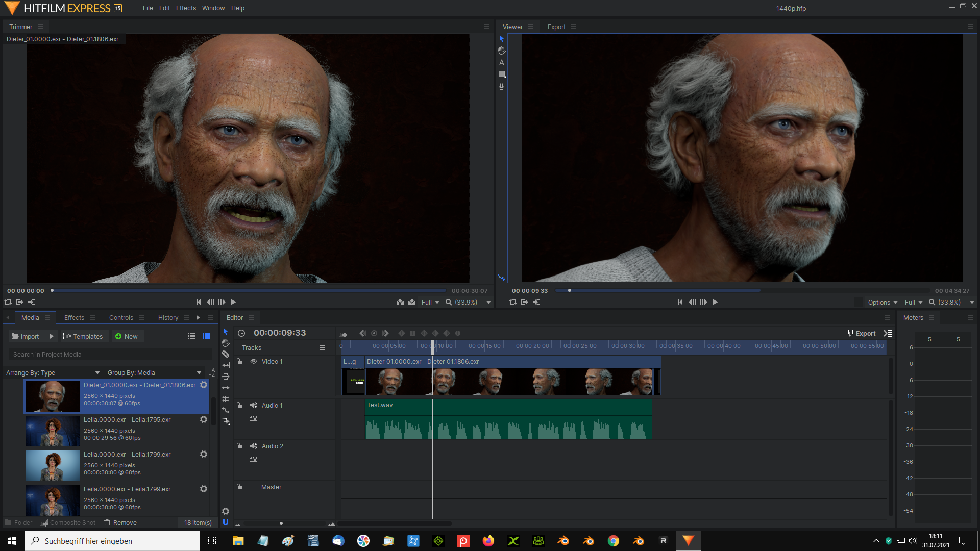980x551 pixels.
Task: Toggle Trimmer loop playback
Action: pyautogui.click(x=8, y=302)
